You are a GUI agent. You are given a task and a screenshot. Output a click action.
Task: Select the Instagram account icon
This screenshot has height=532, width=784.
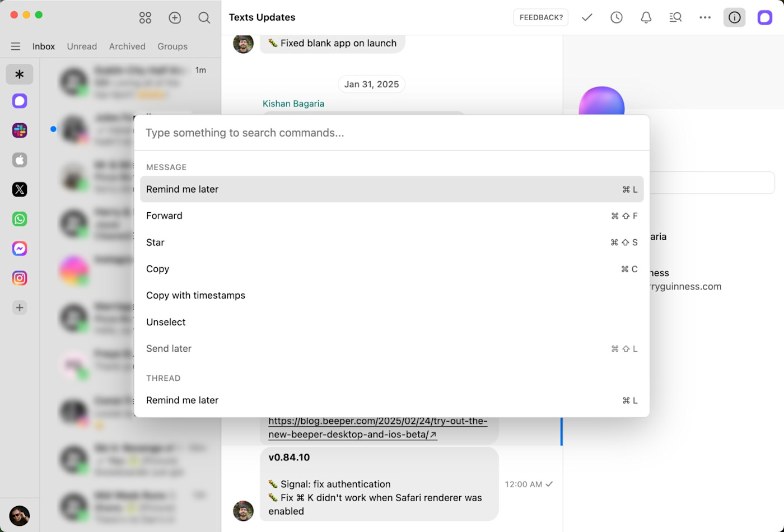click(x=20, y=278)
